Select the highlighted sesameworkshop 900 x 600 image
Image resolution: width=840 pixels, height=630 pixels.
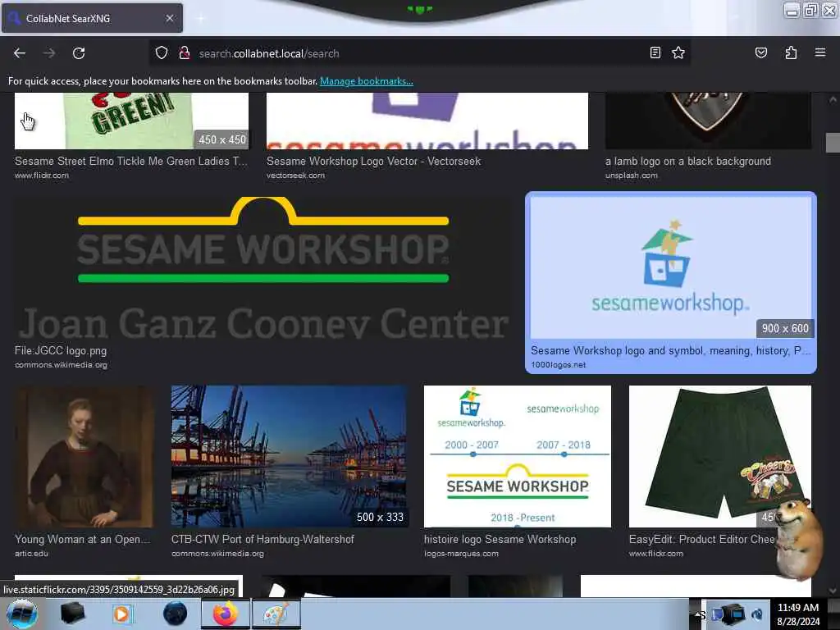(x=671, y=267)
